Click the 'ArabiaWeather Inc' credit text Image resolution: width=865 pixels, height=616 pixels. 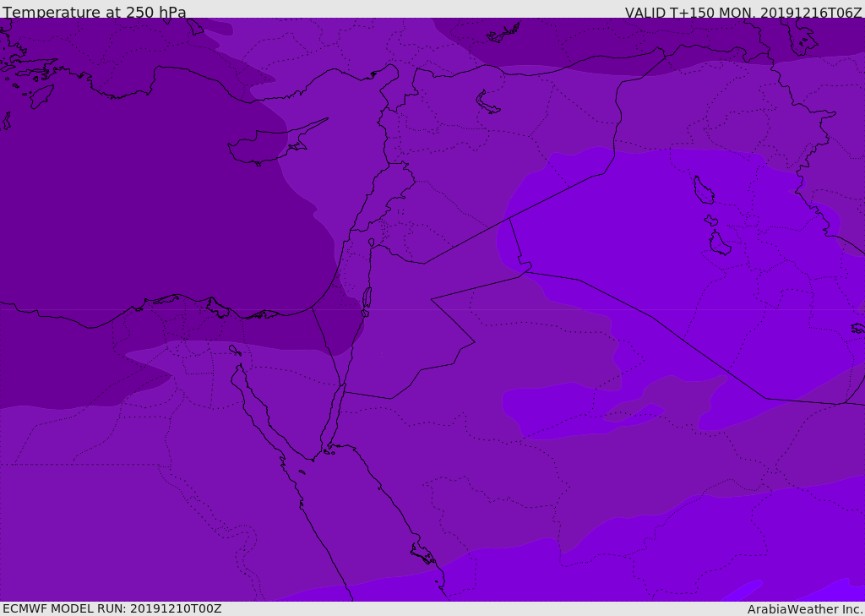point(805,609)
